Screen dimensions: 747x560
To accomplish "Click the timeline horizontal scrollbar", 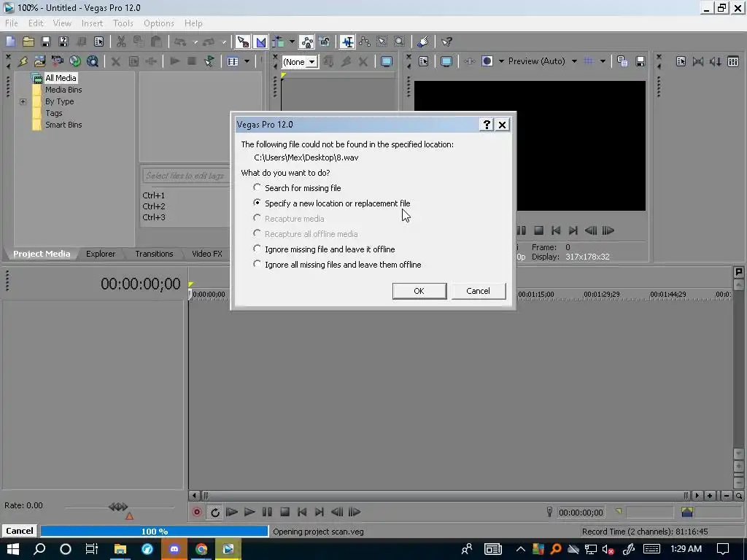I will click(447, 496).
